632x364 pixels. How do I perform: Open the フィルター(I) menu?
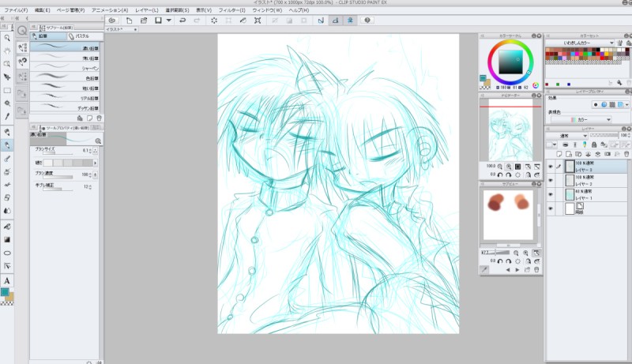[x=231, y=10]
